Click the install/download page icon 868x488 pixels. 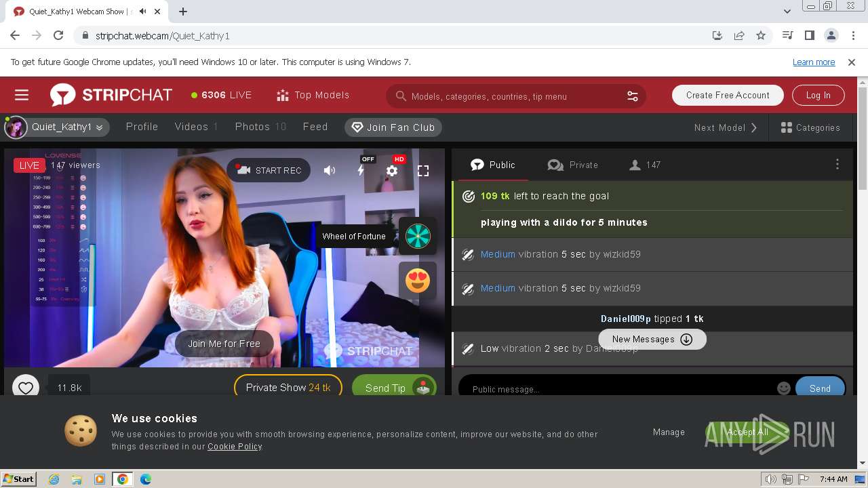coord(717,36)
